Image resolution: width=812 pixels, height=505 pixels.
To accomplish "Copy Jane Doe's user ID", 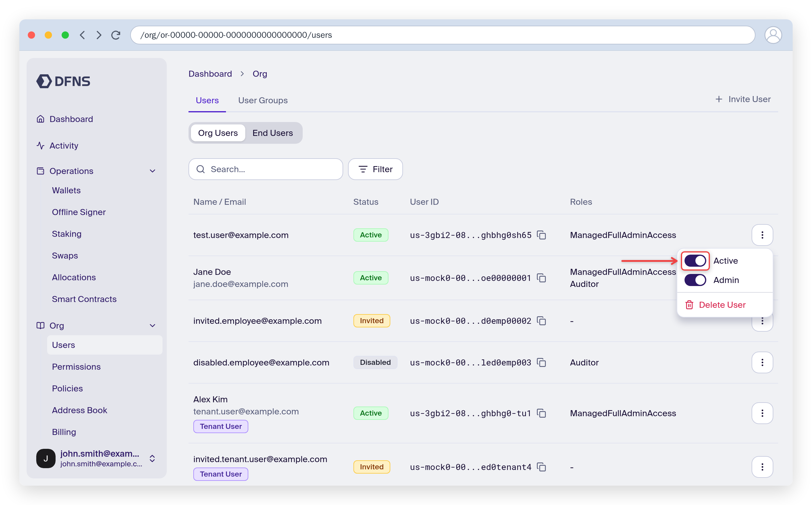I will pos(541,278).
